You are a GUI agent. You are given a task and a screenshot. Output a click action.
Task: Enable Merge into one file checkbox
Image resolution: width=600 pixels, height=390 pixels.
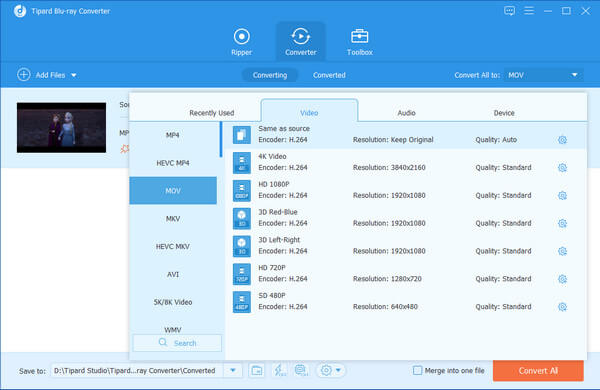[417, 370]
